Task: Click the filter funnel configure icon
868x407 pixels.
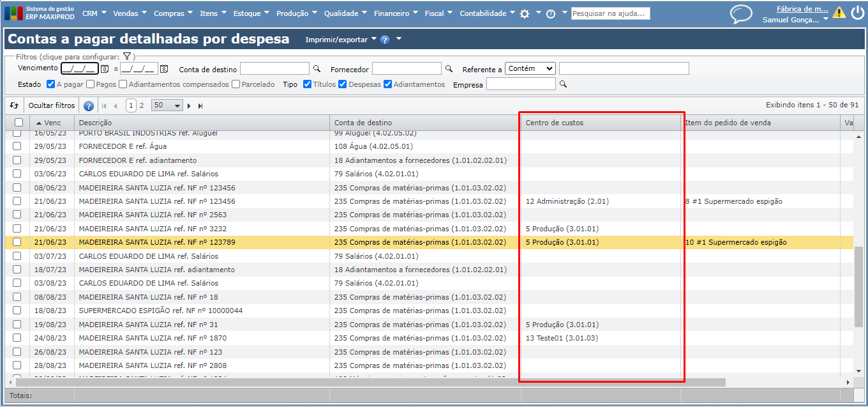Action: click(127, 56)
